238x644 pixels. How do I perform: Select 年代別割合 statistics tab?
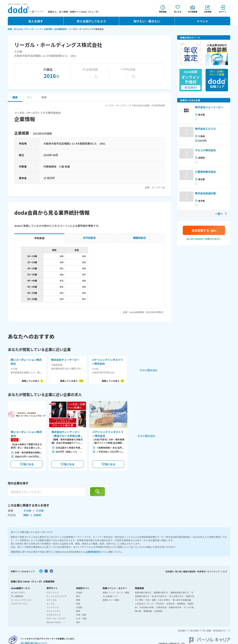(x=89, y=238)
